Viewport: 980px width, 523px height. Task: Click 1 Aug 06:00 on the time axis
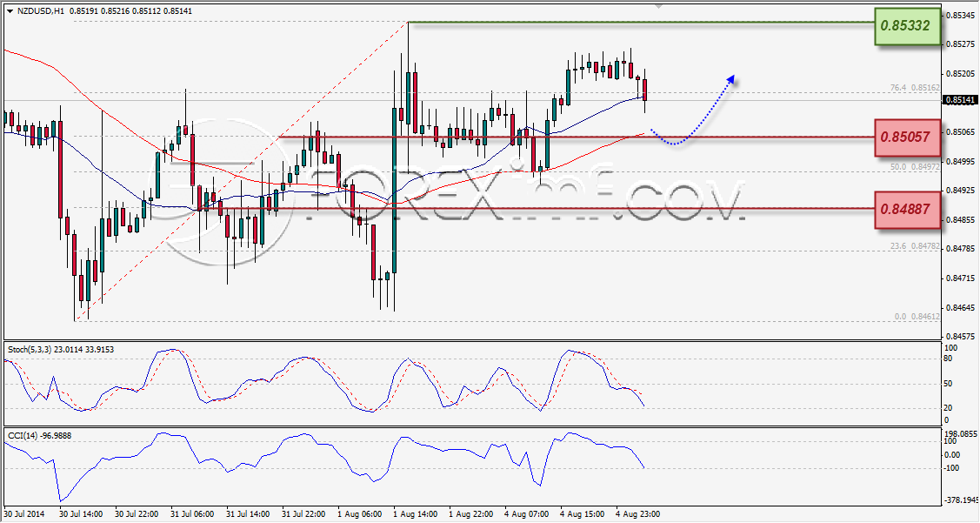click(x=359, y=514)
